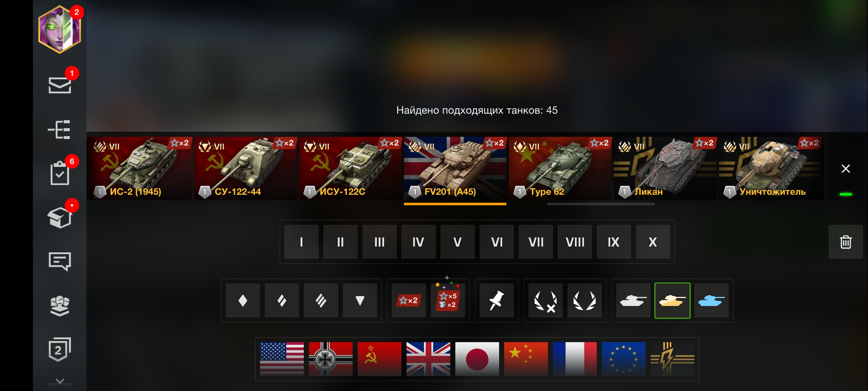Filter by pinned tanks pushpin icon
This screenshot has width=868, height=391.
click(x=497, y=300)
